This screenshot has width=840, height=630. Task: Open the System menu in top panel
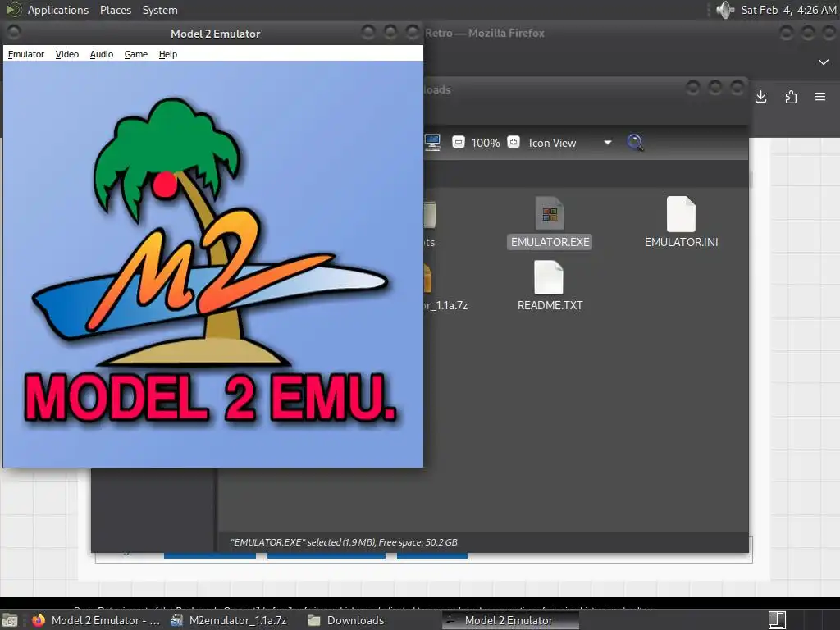[160, 10]
